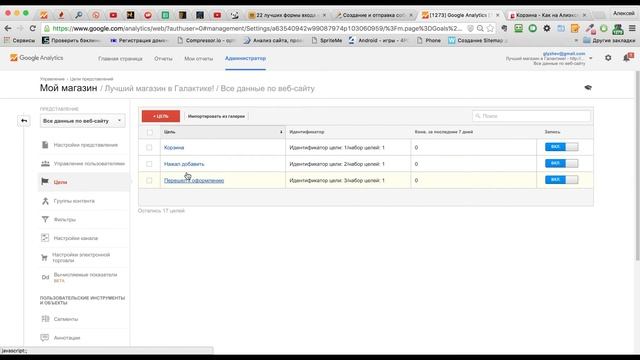Tick the select-all checkbox in table header

coord(149,132)
